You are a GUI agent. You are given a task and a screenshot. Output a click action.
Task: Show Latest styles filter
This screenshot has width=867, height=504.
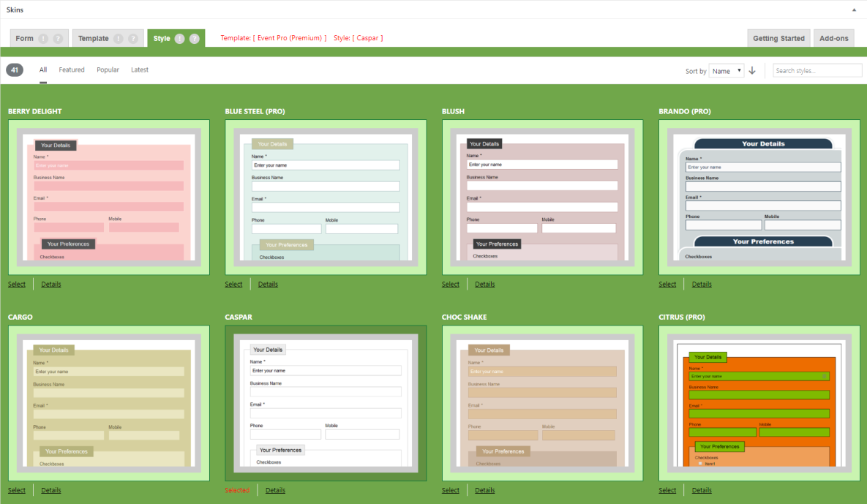(140, 70)
